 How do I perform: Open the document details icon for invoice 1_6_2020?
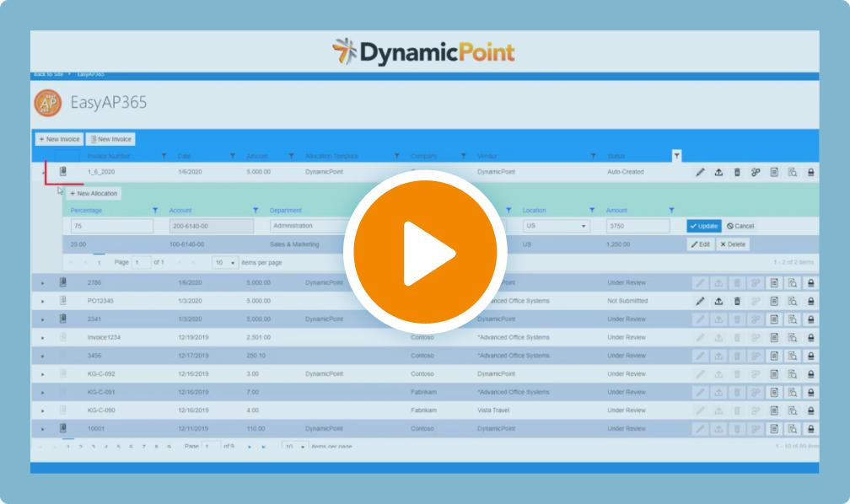coord(773,172)
